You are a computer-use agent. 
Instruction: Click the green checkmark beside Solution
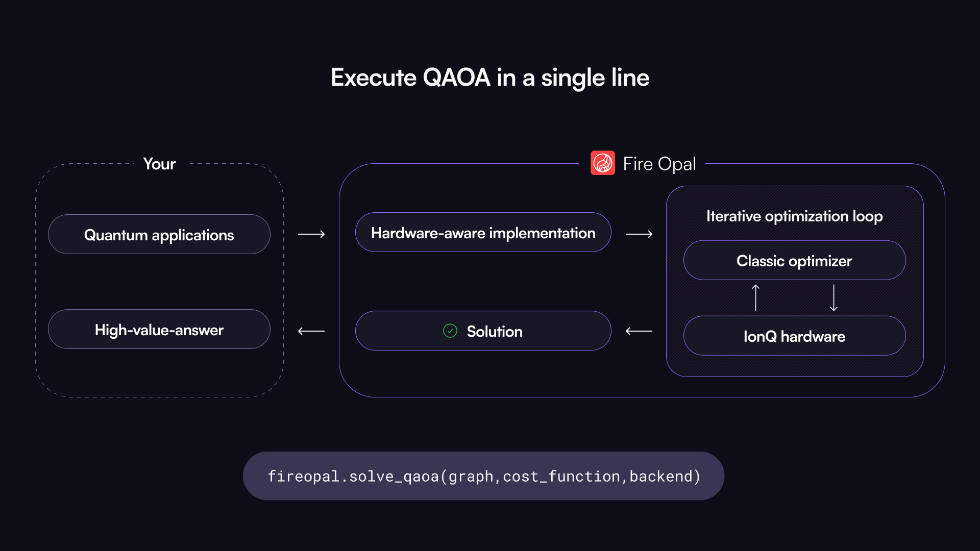click(x=450, y=331)
